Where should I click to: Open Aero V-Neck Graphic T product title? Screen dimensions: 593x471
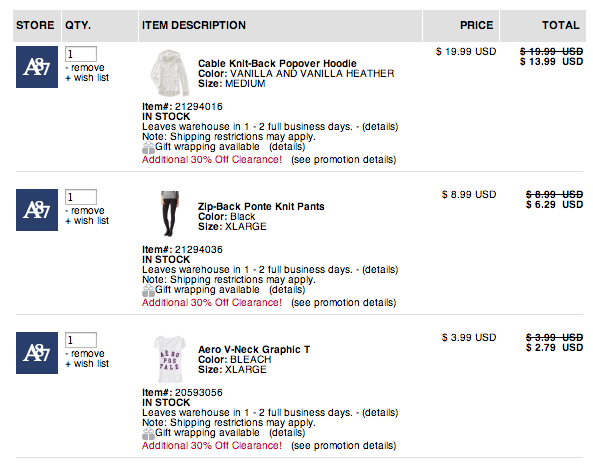click(254, 350)
